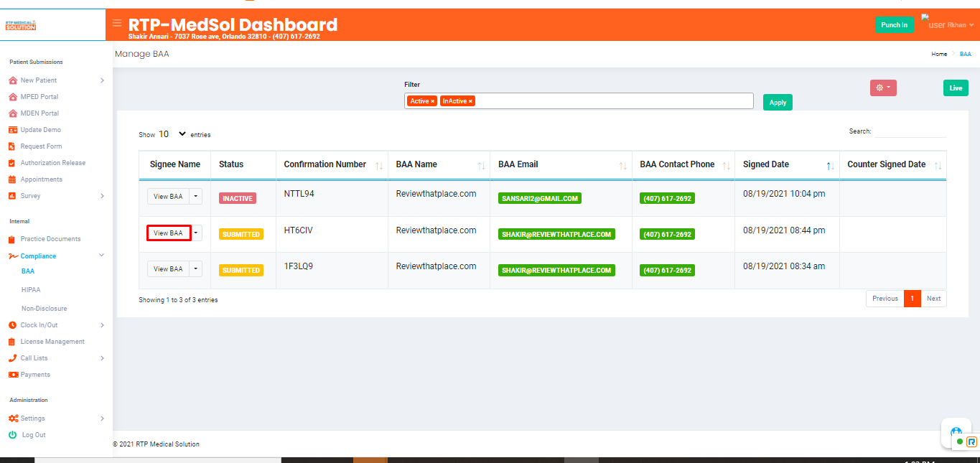The image size is (980, 463).
Task: Sort by Signed Date column arrows
Action: pos(830,165)
